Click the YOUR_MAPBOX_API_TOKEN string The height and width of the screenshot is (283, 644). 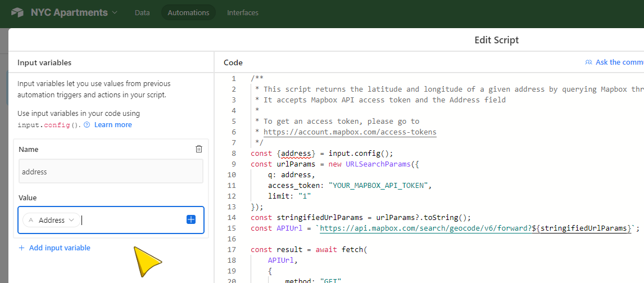click(x=378, y=186)
